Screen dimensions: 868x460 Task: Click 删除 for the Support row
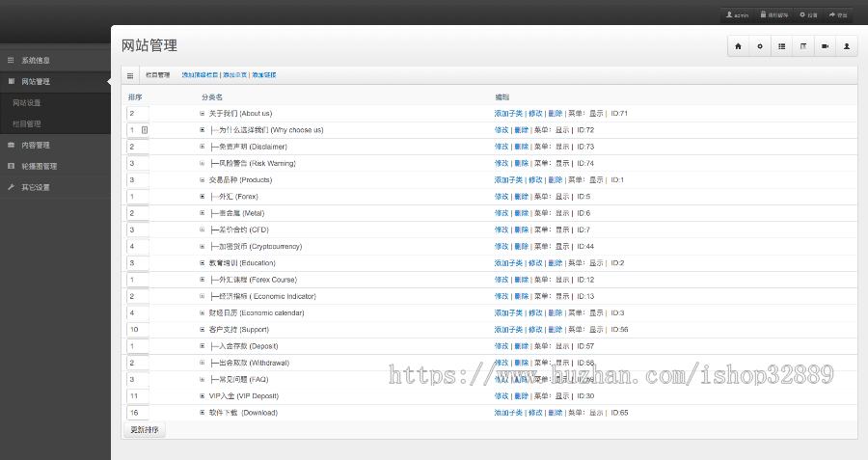(x=556, y=330)
